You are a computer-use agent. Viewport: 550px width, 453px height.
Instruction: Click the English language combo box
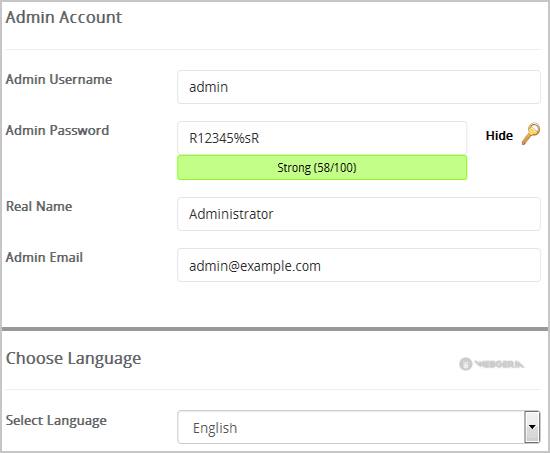[x=358, y=427]
